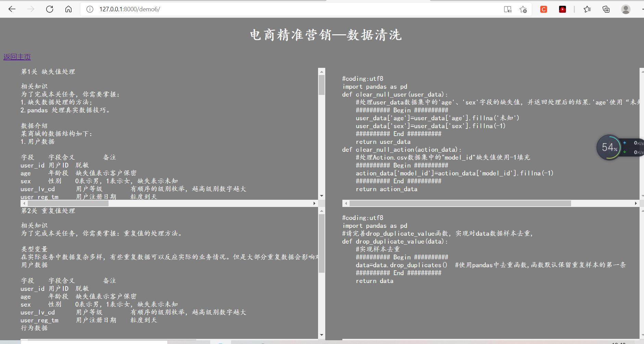Click the code line 'data=data.drop_duplicates()'
Viewport: 644px width, 344px height.
(402, 265)
